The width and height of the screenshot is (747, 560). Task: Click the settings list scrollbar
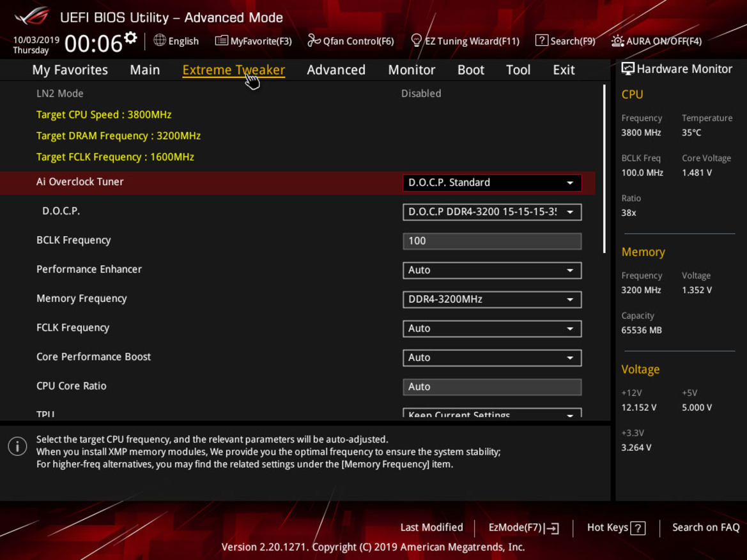pos(604,169)
